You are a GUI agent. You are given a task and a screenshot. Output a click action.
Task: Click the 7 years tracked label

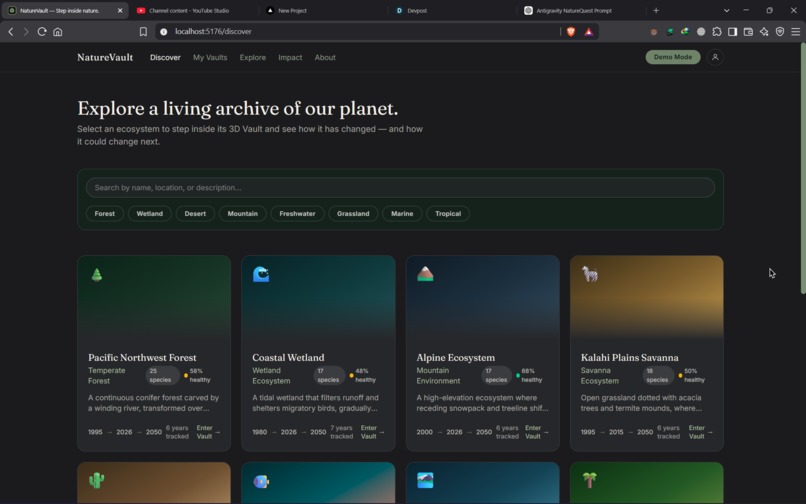341,432
